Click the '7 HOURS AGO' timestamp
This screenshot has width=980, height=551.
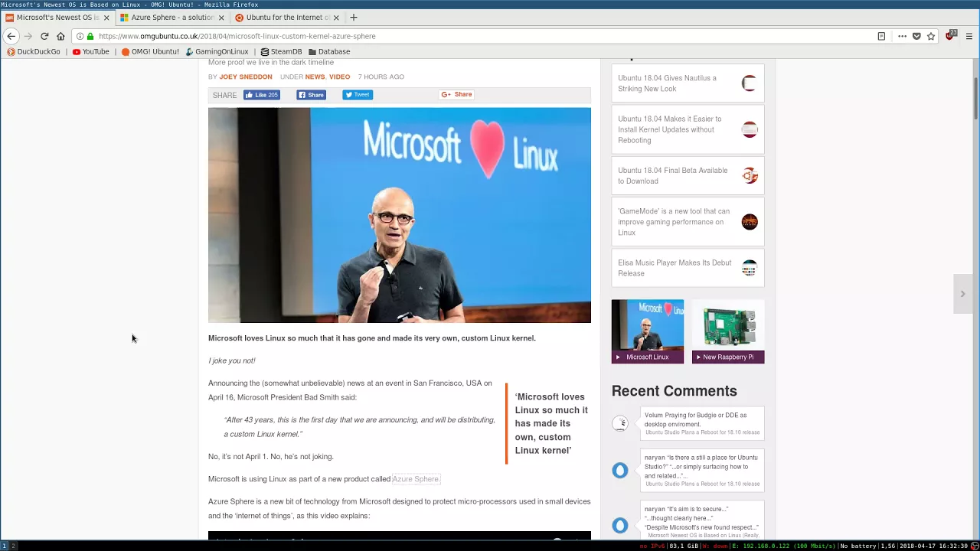click(381, 77)
